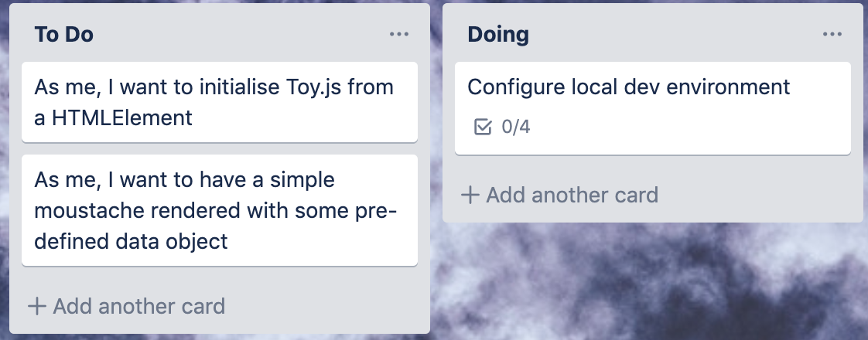Image resolution: width=868 pixels, height=340 pixels.
Task: Click the word HTMLElement in the first card
Action: tap(121, 117)
